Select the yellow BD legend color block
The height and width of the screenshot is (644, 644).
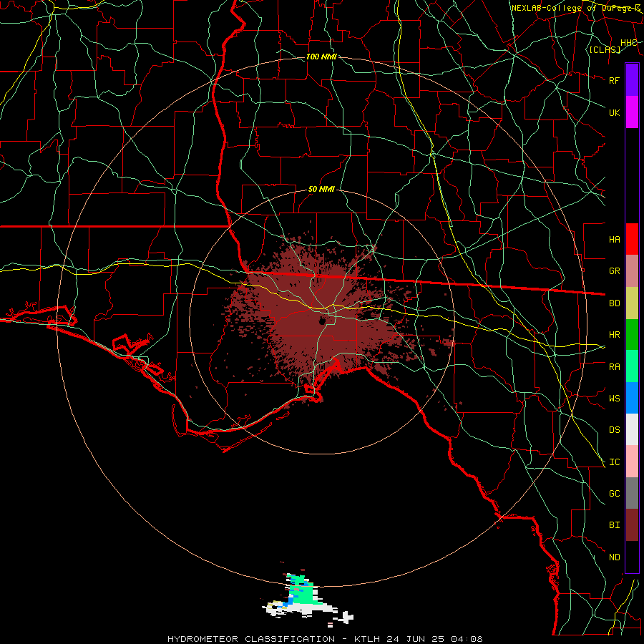click(x=632, y=303)
